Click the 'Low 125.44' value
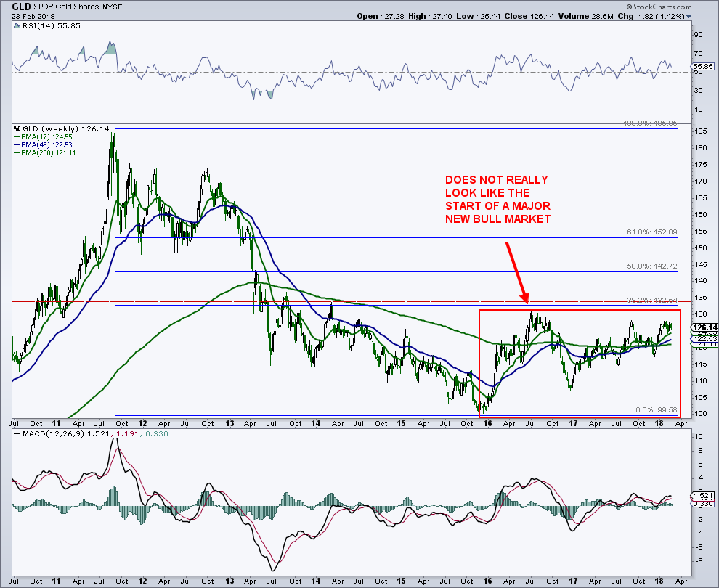719x588 pixels. click(477, 16)
